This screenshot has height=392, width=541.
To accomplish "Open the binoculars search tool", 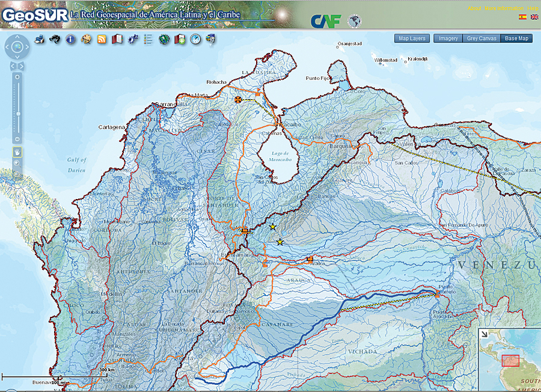I will pyautogui.click(x=55, y=39).
